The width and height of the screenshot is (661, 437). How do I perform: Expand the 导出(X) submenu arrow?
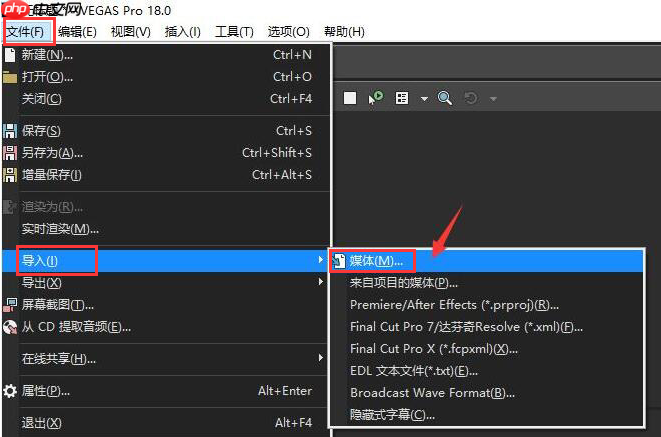point(321,282)
